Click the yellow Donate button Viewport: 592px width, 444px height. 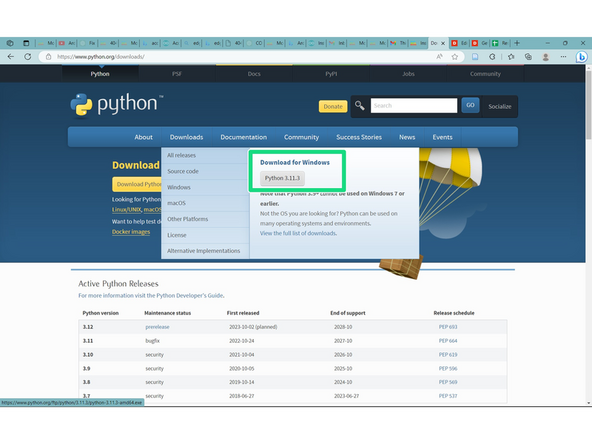(333, 106)
